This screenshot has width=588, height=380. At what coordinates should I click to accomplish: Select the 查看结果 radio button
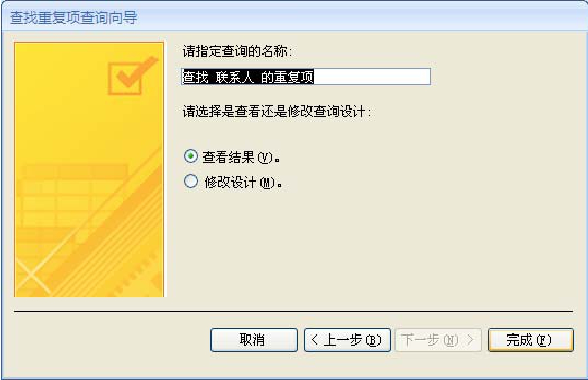pyautogui.click(x=191, y=156)
